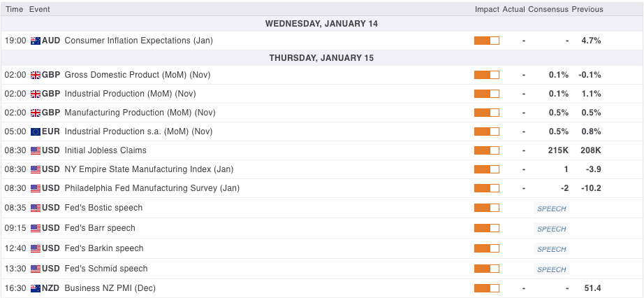This screenshot has height=298, width=644.
Task: Click the Thursday, January 15 date header
Action: pos(321,58)
